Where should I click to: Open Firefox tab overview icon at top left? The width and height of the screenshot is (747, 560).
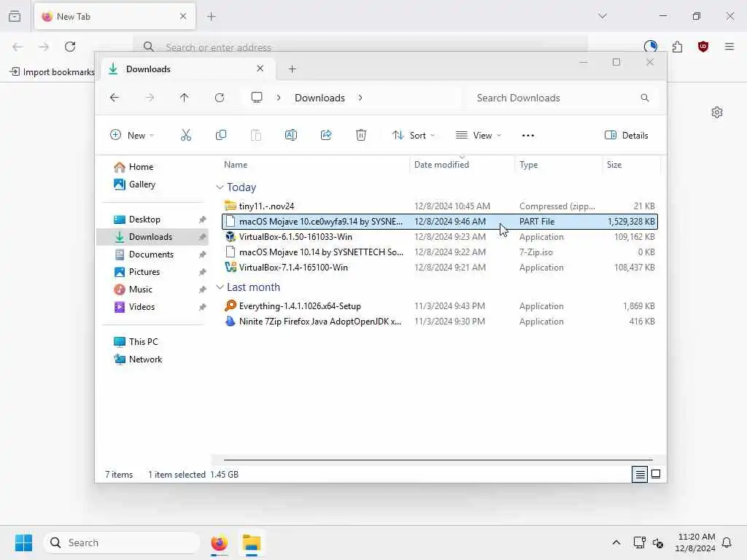coord(15,16)
